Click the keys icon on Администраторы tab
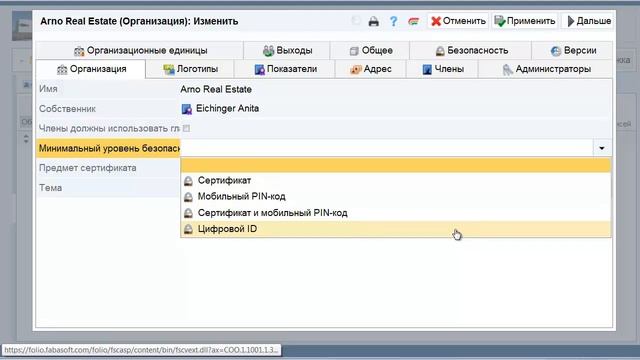Image resolution: width=640 pixels, height=360 pixels. pyautogui.click(x=507, y=69)
